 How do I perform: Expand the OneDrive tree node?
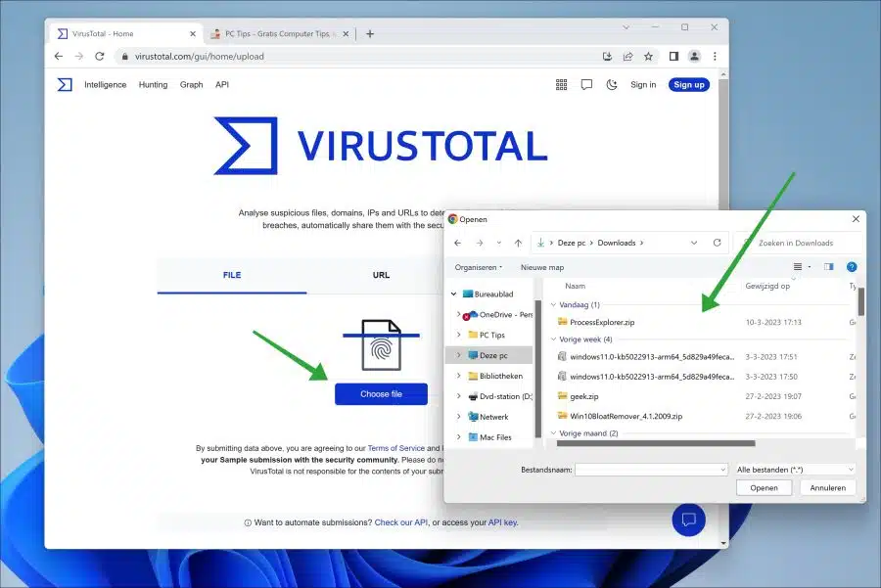coord(458,314)
